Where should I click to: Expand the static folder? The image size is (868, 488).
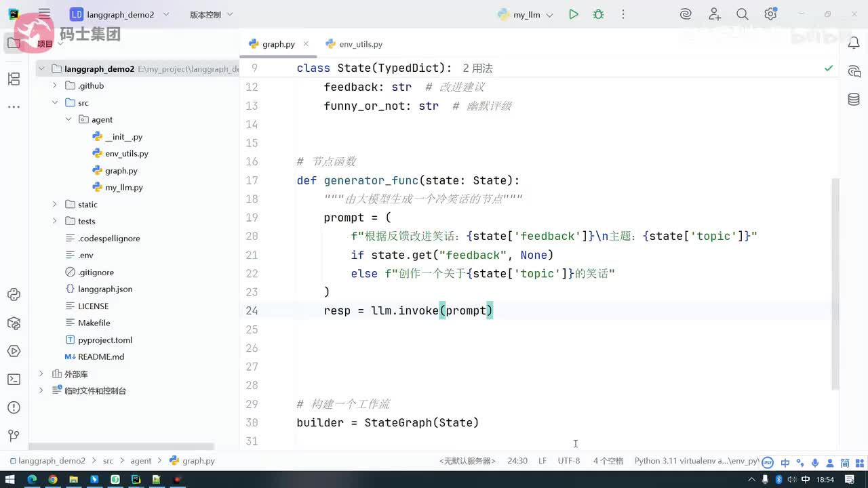pyautogui.click(x=55, y=205)
